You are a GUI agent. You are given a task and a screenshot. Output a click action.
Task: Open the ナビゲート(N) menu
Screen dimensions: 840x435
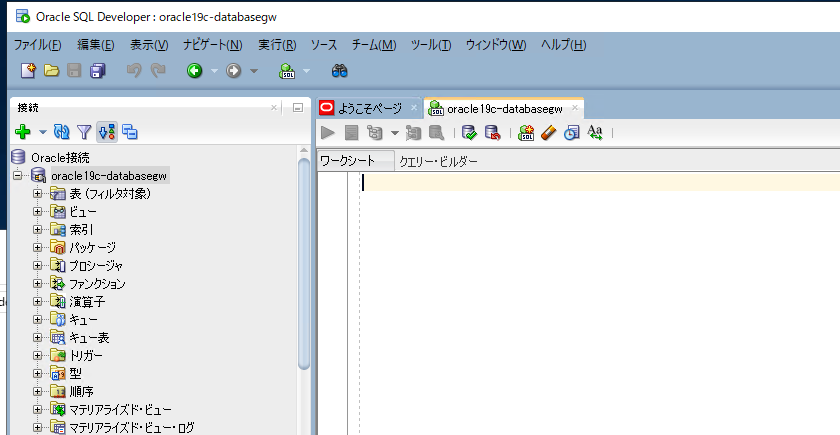click(213, 44)
